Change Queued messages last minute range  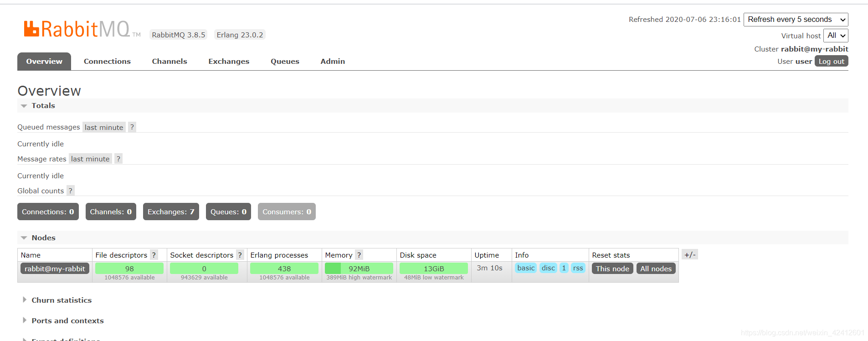pyautogui.click(x=104, y=127)
